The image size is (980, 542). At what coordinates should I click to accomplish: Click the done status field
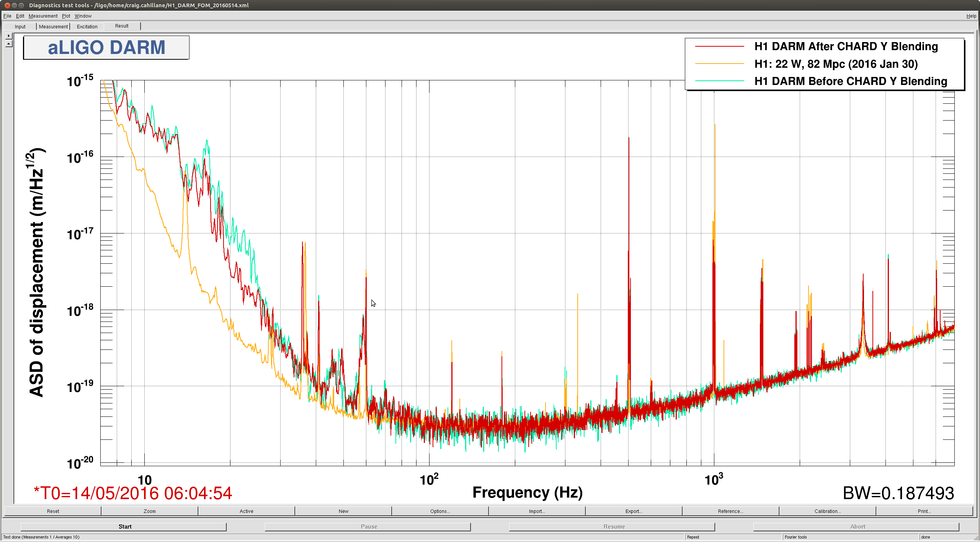[946, 537]
